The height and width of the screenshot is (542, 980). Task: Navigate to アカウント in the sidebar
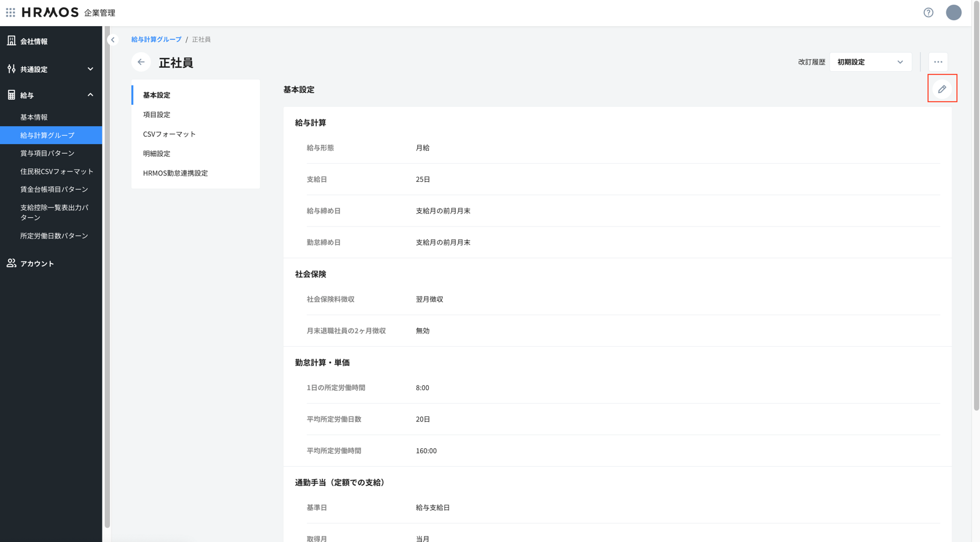[37, 263]
